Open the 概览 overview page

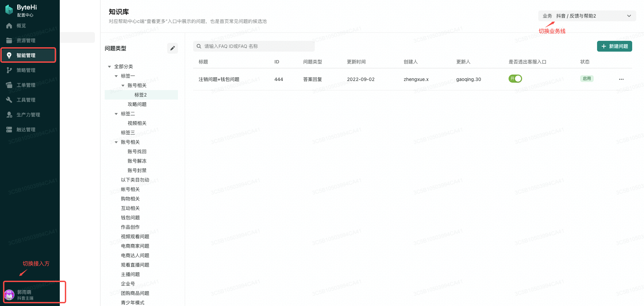[21, 26]
